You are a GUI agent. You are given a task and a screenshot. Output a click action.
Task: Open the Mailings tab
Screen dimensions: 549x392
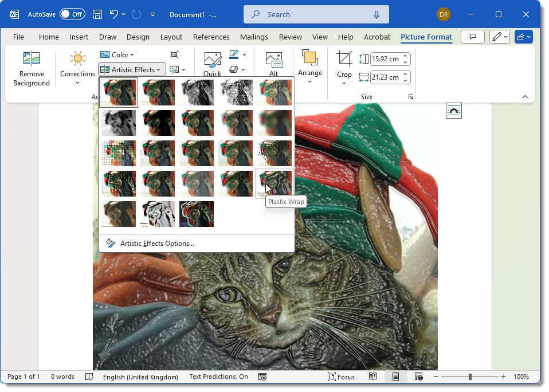[254, 37]
